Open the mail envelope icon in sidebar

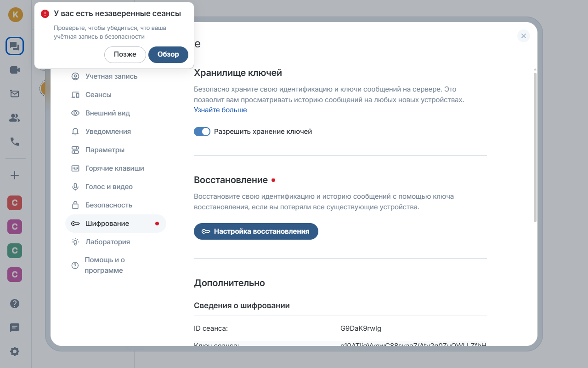pyautogui.click(x=15, y=94)
